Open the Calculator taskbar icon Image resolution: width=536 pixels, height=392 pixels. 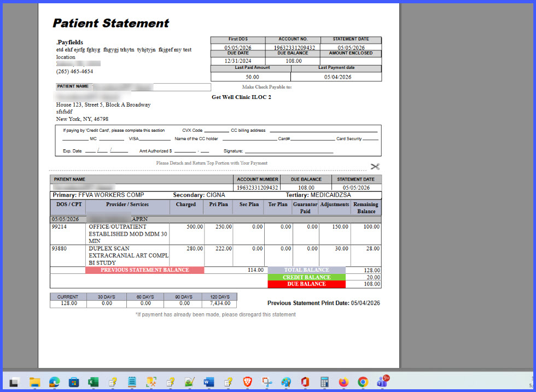[324, 382]
